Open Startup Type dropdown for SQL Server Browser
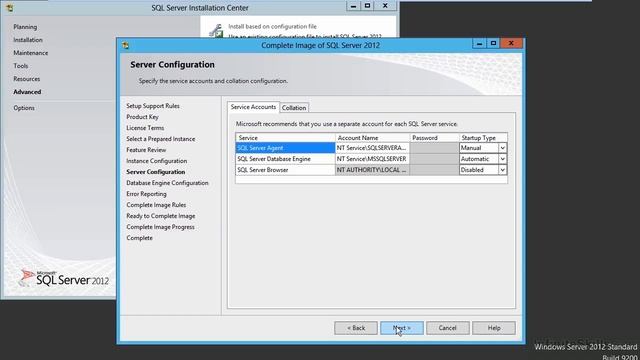The width and height of the screenshot is (640, 360). pyautogui.click(x=502, y=170)
